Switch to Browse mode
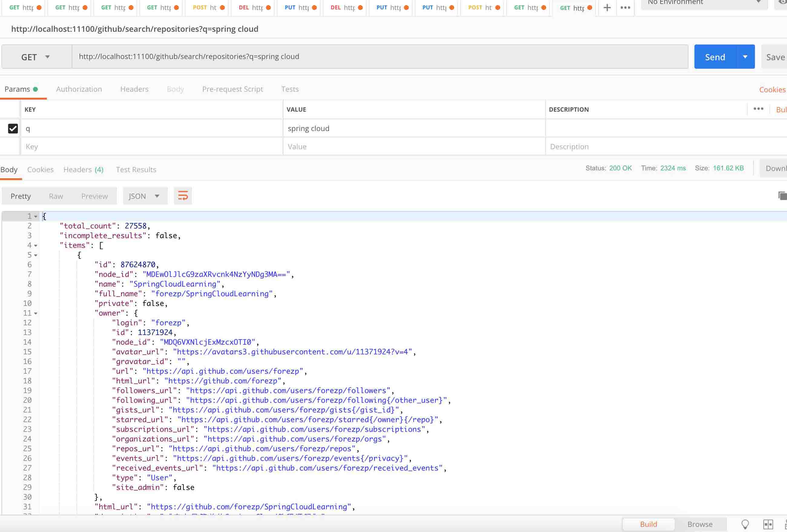The image size is (787, 532). click(700, 524)
